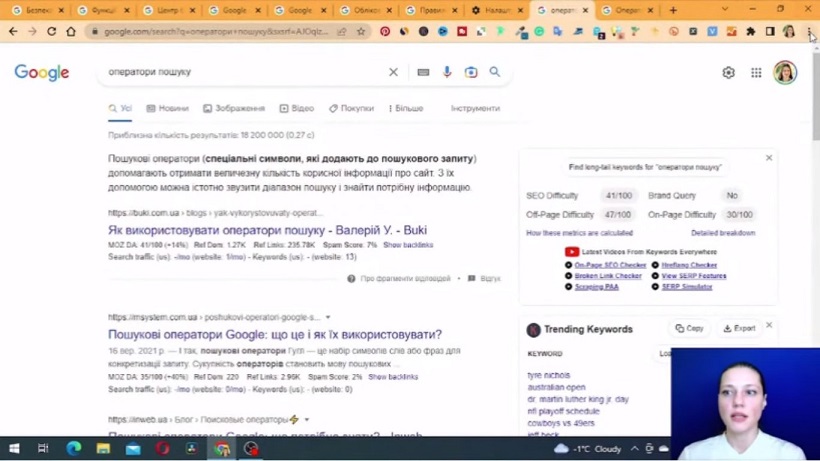Open How these metrics are calculated
This screenshot has width=820, height=461.
[579, 233]
